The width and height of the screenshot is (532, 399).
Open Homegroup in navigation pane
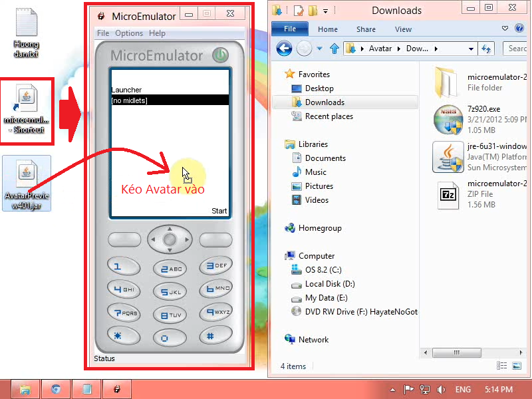coord(320,228)
